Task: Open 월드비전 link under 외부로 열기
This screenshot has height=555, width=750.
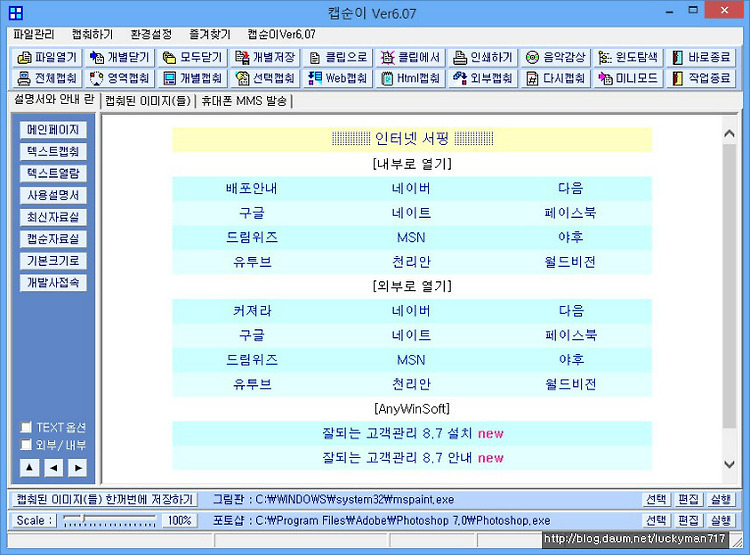Action: click(x=571, y=384)
